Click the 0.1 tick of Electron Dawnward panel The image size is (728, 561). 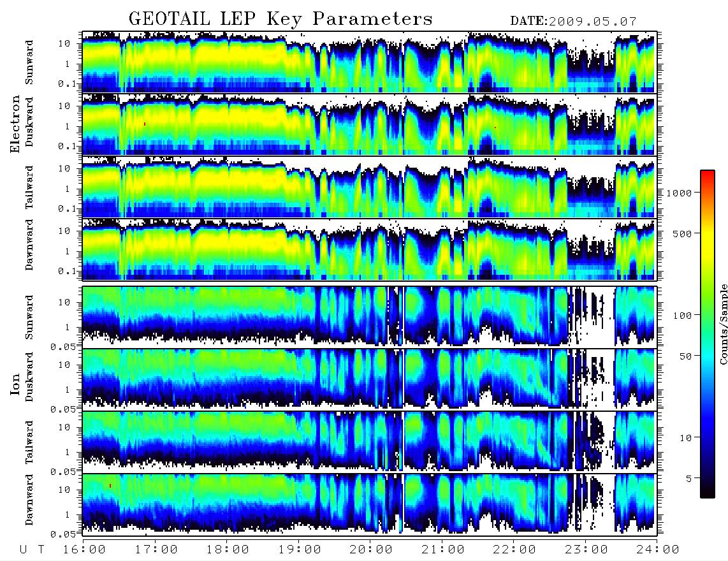tap(68, 271)
